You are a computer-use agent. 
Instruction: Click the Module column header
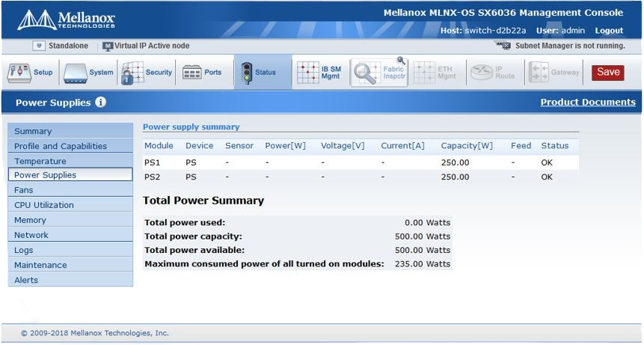[159, 146]
